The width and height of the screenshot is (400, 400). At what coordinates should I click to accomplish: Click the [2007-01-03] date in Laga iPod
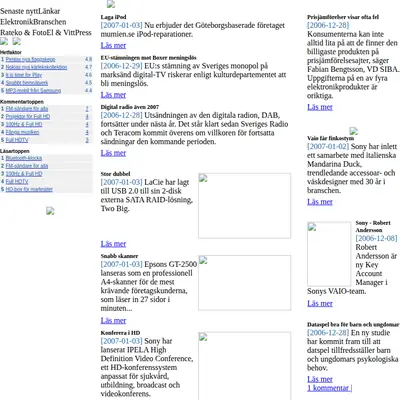(x=122, y=25)
